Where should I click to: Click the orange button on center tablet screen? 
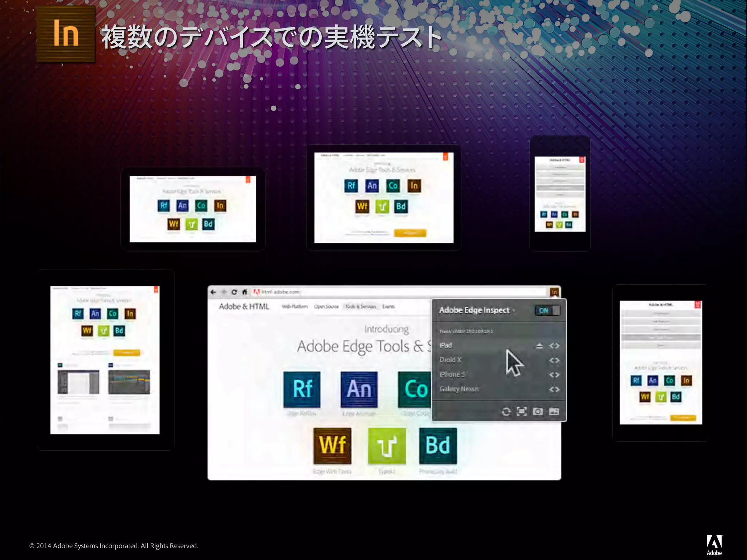pos(410,233)
